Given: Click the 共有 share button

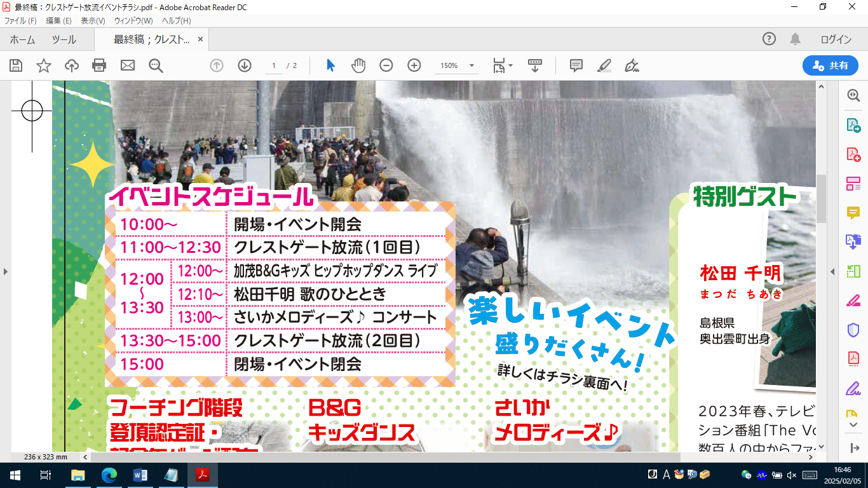Looking at the screenshot, I should tap(830, 65).
